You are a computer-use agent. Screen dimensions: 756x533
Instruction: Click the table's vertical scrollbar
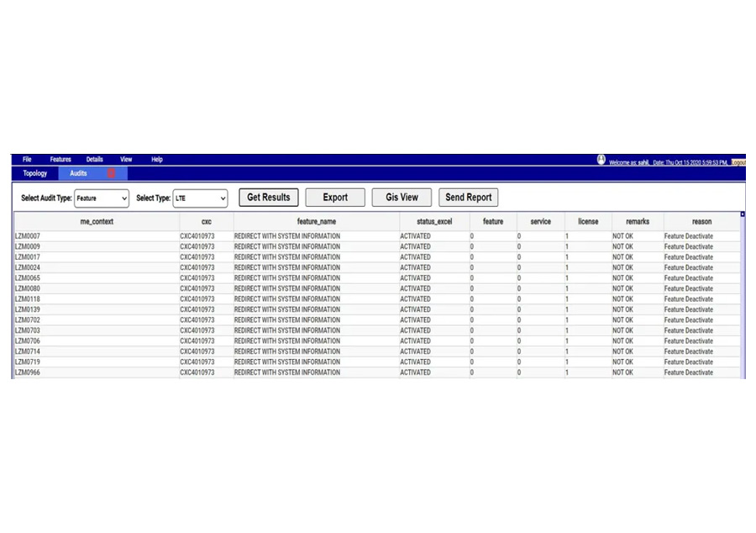click(741, 294)
